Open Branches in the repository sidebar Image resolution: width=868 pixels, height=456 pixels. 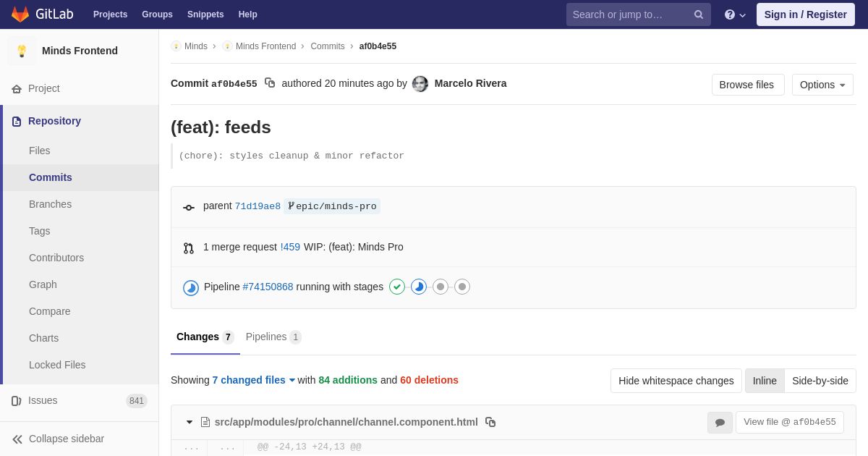pyautogui.click(x=50, y=204)
